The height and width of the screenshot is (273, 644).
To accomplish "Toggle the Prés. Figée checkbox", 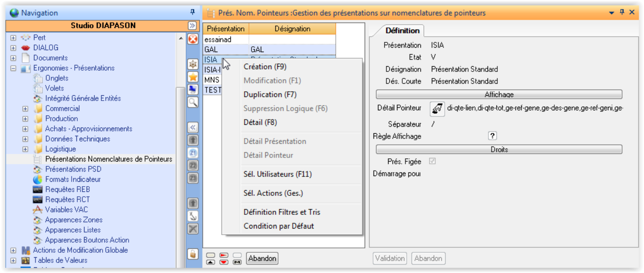I will (432, 161).
